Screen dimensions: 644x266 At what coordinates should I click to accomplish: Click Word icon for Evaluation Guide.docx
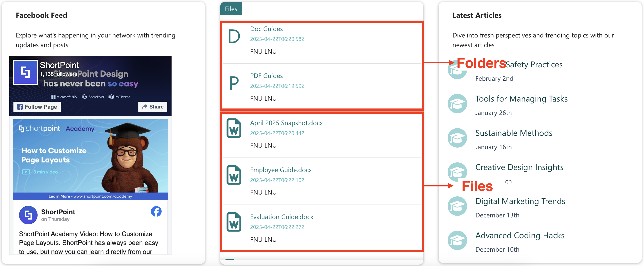234,222
